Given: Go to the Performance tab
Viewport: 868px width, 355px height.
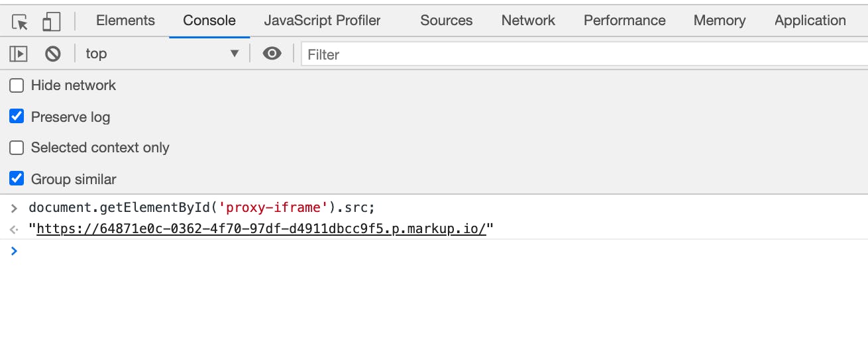Looking at the screenshot, I should click(624, 21).
